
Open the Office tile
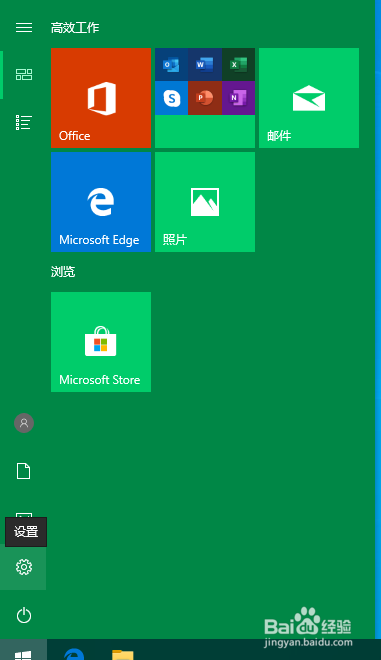pyautogui.click(x=101, y=98)
